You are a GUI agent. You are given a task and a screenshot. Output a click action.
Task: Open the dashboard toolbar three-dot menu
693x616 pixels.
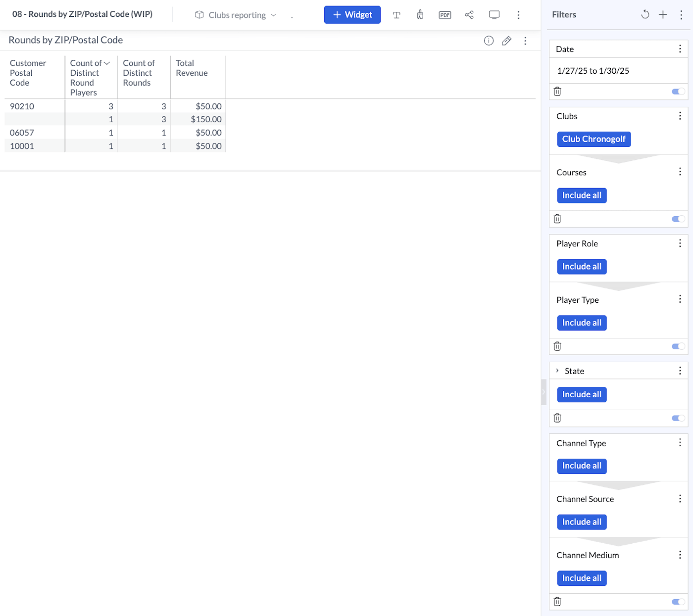pos(518,15)
